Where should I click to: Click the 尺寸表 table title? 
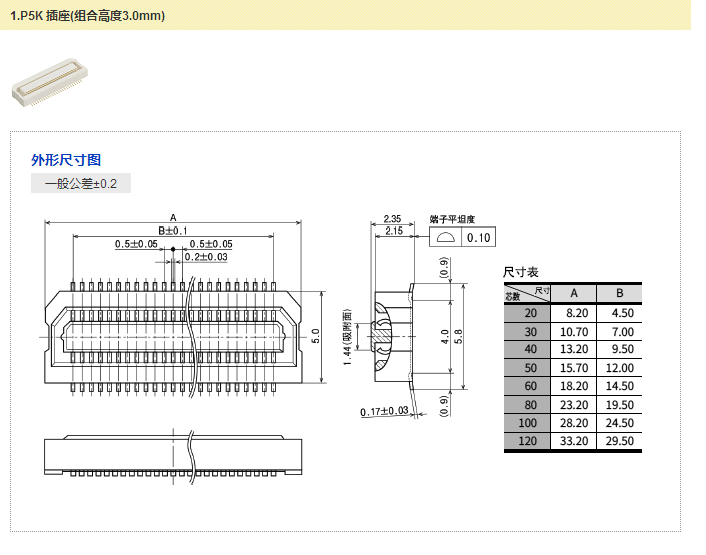click(521, 272)
